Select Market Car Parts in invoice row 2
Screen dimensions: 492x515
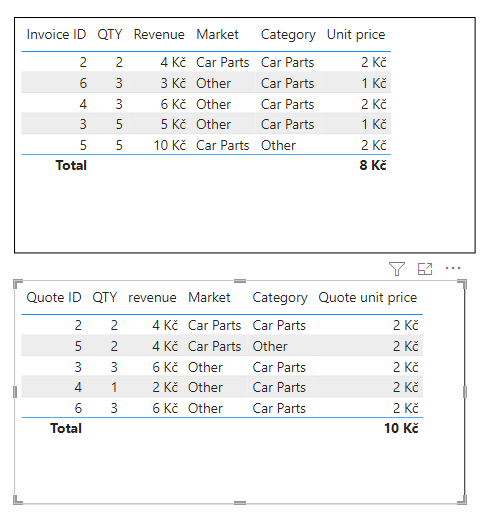(223, 62)
